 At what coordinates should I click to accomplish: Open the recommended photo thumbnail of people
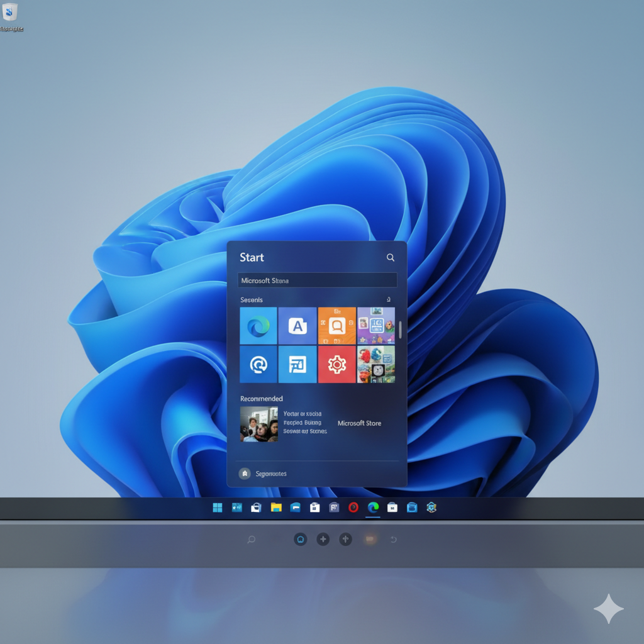point(258,424)
